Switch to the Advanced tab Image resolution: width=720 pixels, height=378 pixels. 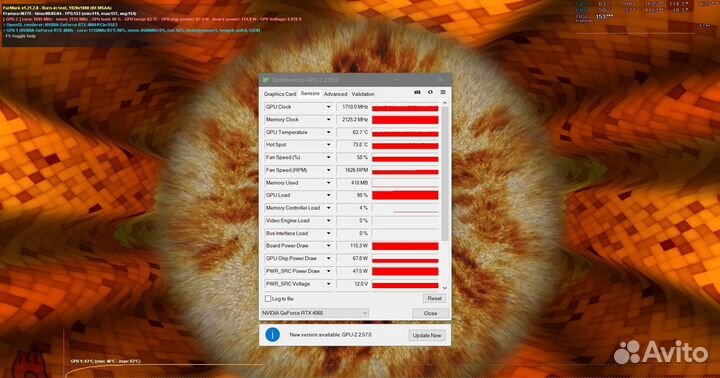(x=335, y=94)
